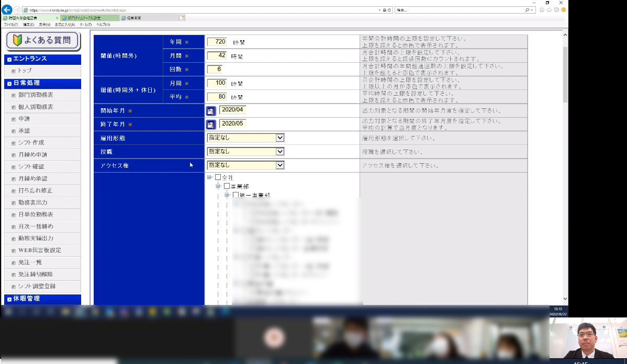Open the お気に入り(A) menu
The width and height of the screenshot is (627, 364).
65,25
